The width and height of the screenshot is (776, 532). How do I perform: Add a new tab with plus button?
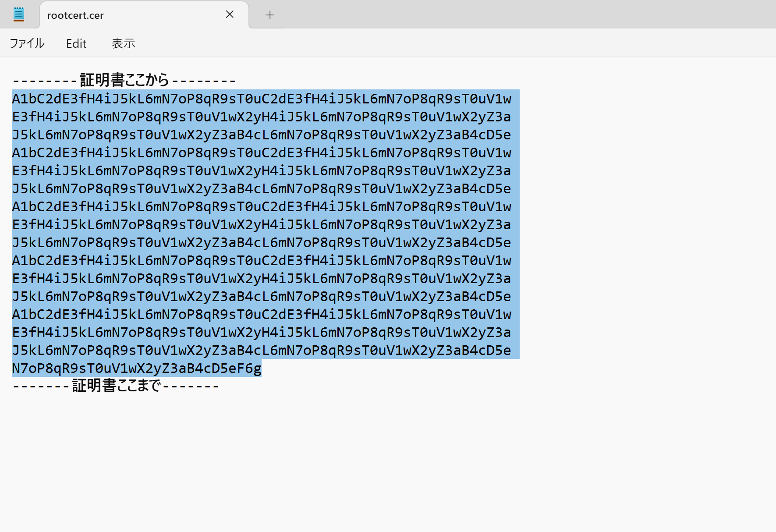270,15
